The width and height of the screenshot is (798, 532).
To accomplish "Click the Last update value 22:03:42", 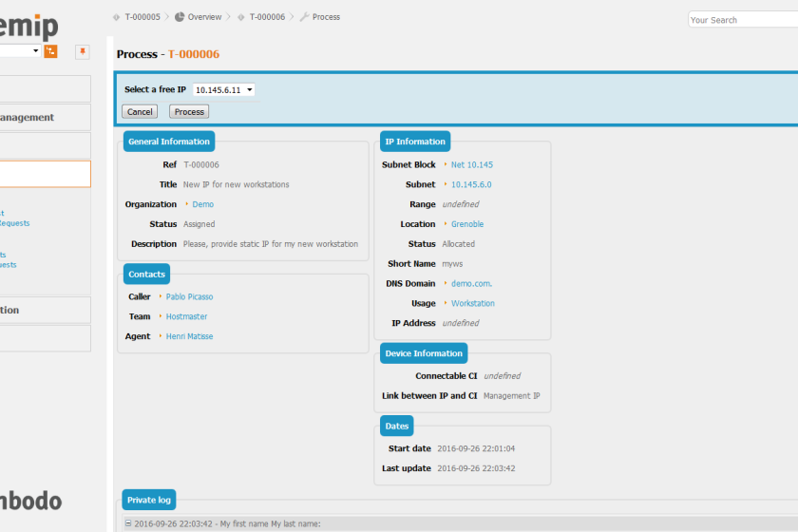I will 476,468.
